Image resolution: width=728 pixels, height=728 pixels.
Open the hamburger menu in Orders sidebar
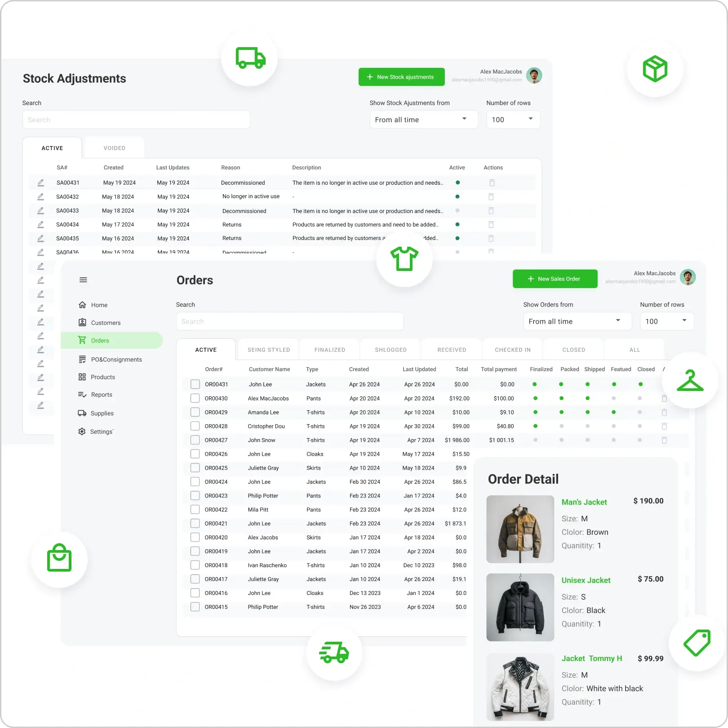[83, 280]
